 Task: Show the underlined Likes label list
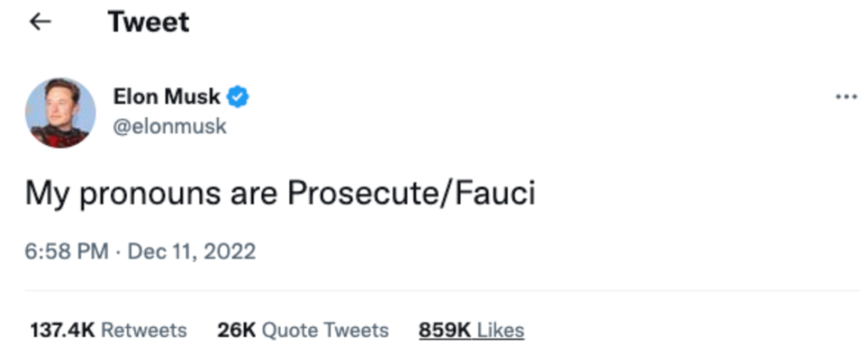point(501,331)
